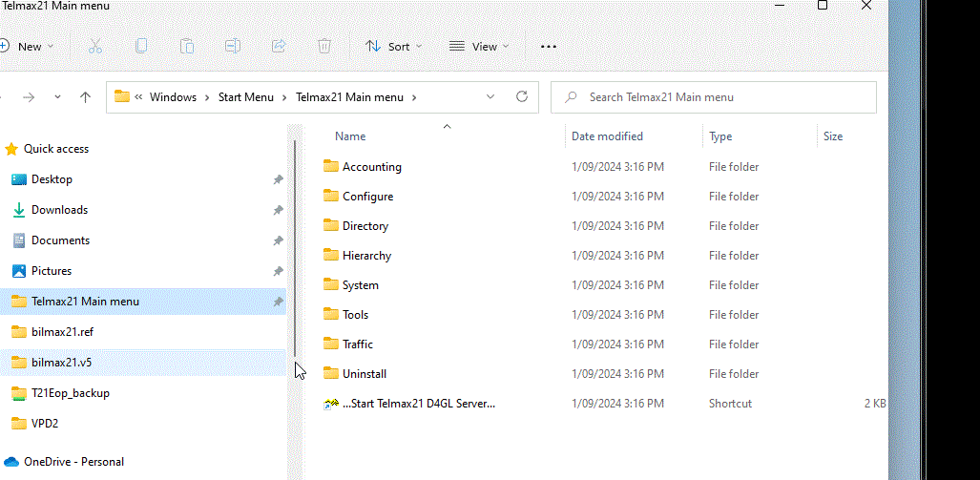Click the Start Telmax21 D4GL Server shortcut icon
The width and height of the screenshot is (980, 480).
pyautogui.click(x=330, y=404)
